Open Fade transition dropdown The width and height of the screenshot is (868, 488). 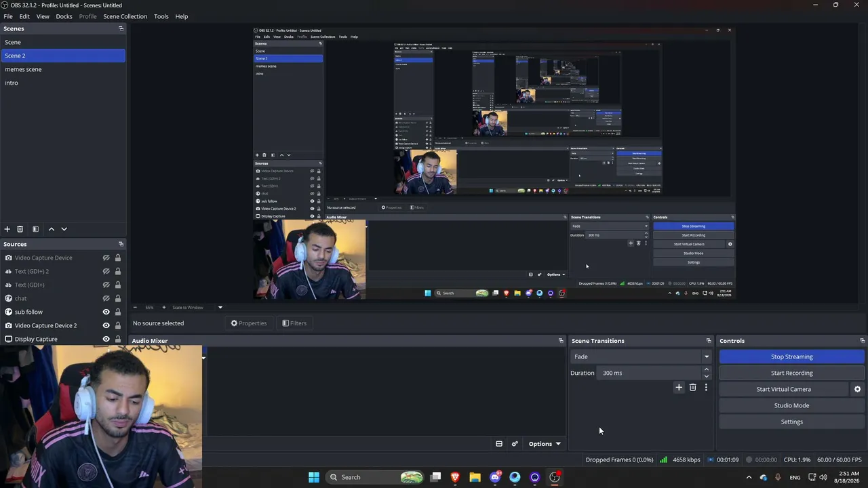point(641,357)
